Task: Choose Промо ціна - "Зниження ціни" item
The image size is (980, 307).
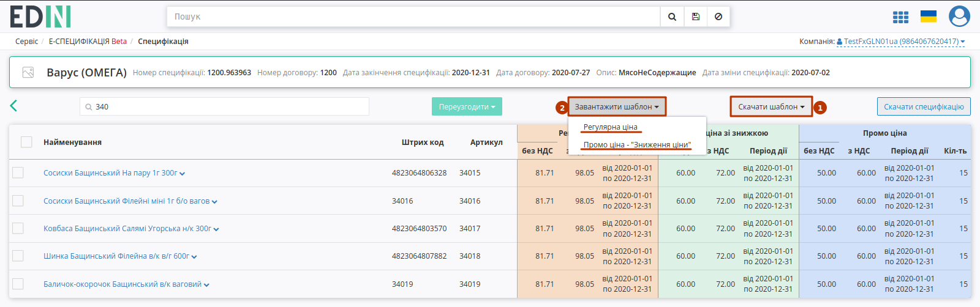Action: coord(637,145)
